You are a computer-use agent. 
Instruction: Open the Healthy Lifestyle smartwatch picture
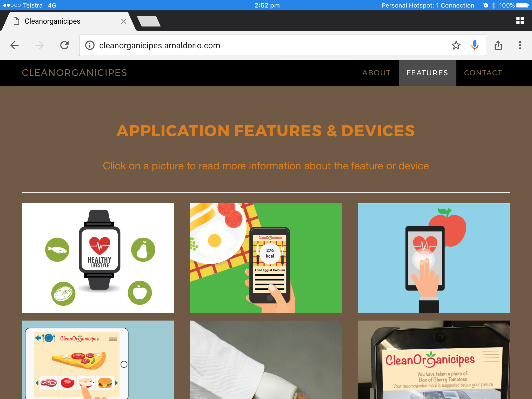[x=98, y=258]
